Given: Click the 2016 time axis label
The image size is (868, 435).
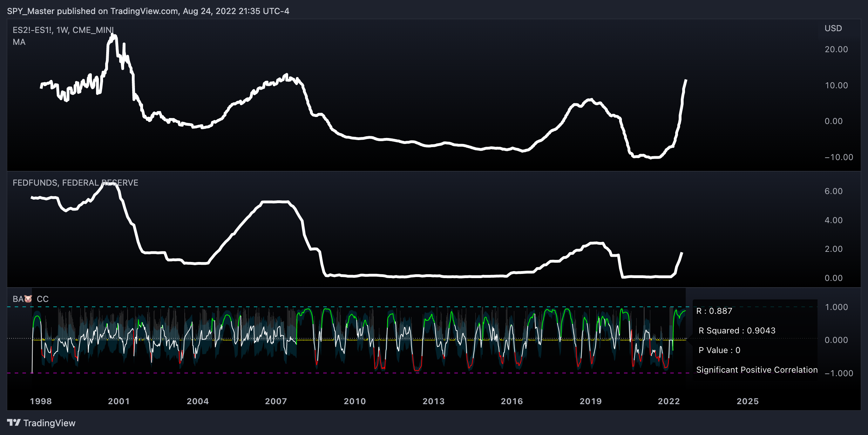Looking at the screenshot, I should [512, 401].
